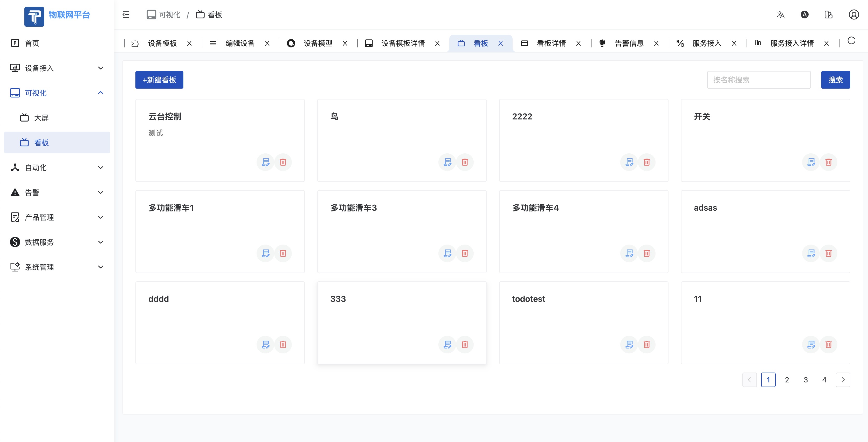Edit the 云台控制 dashboard card
This screenshot has height=442, width=868.
click(265, 162)
